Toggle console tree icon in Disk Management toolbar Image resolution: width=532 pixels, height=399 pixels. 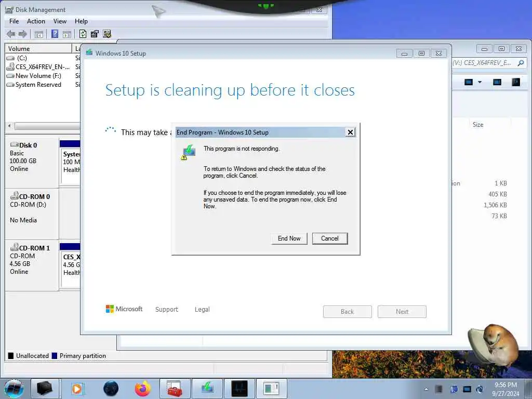tap(38, 34)
